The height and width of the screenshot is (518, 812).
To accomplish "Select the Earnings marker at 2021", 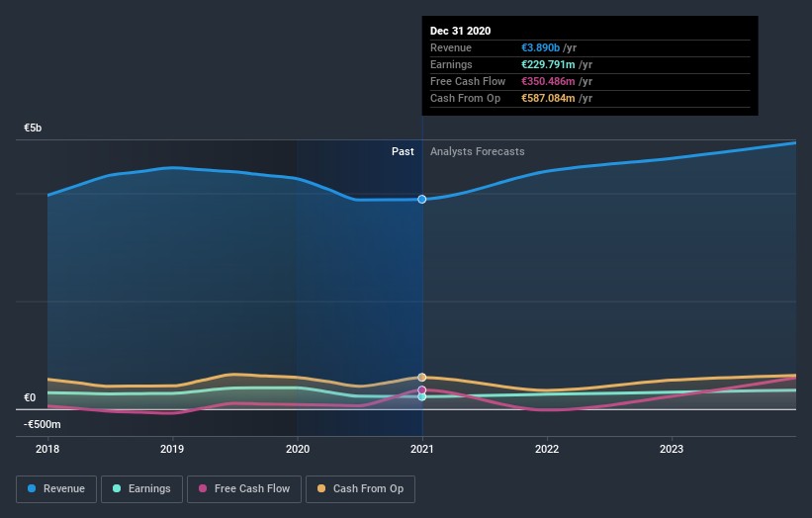I will point(422,397).
